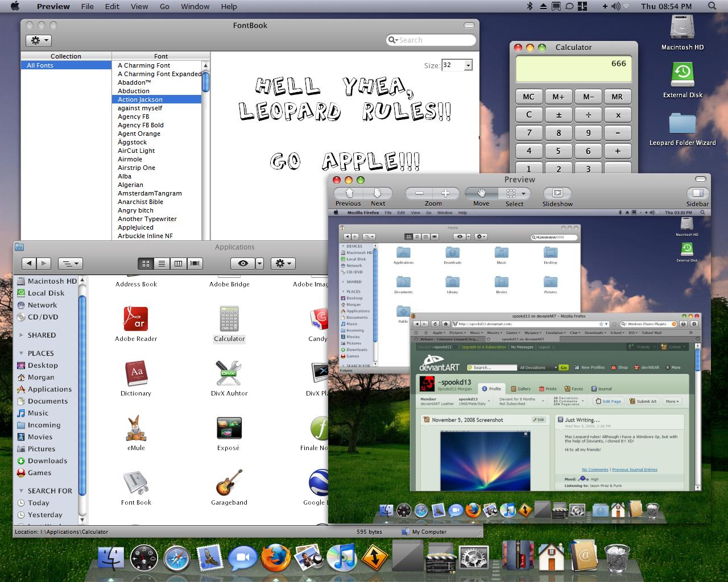Open the Edit menu
This screenshot has height=582, width=728.
coord(112,6)
